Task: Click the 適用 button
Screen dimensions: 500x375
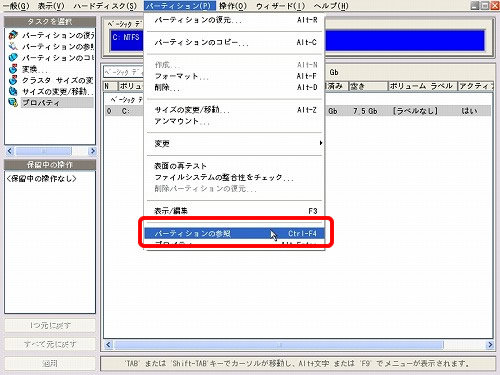Action: pyautogui.click(x=50, y=363)
